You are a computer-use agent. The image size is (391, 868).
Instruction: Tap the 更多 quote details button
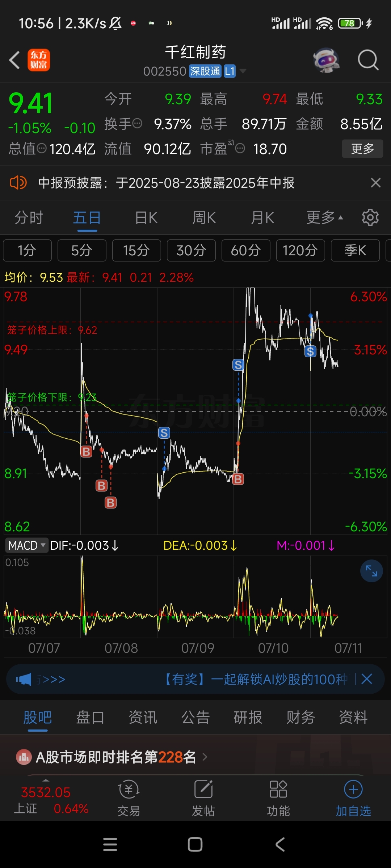(362, 148)
